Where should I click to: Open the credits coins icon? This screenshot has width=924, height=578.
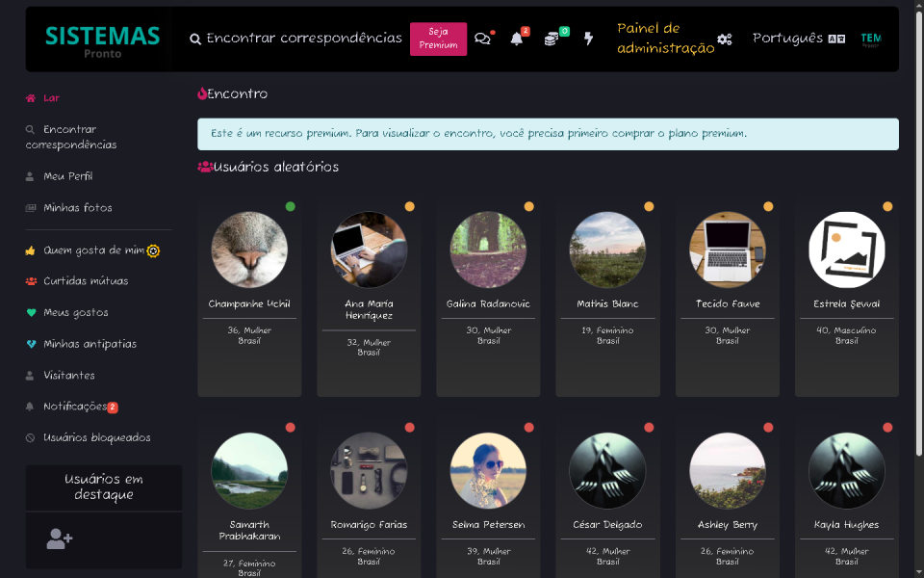tap(552, 39)
